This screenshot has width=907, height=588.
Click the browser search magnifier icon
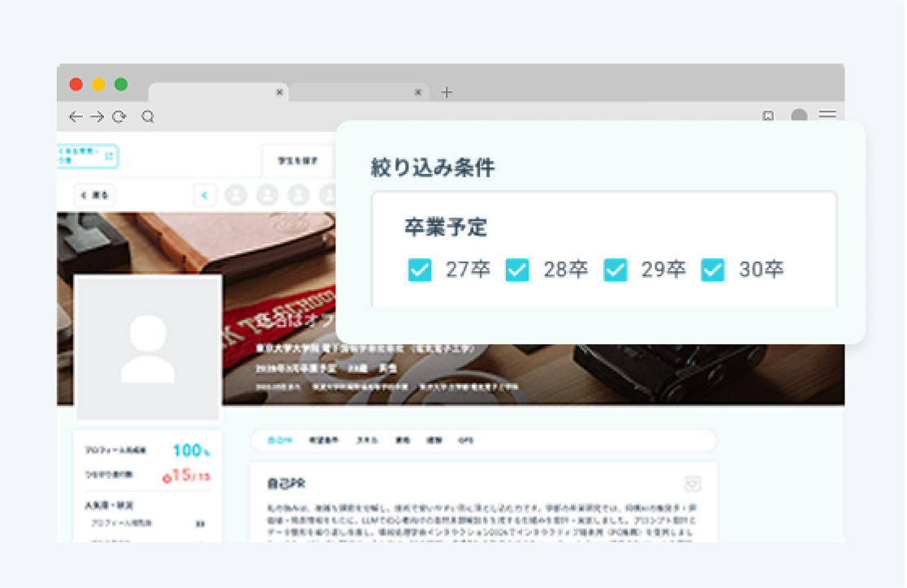click(148, 117)
